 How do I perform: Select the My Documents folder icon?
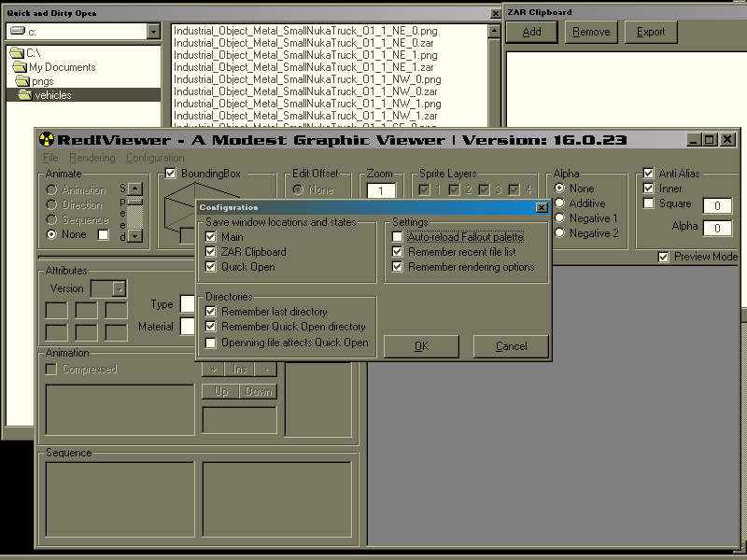point(20,66)
